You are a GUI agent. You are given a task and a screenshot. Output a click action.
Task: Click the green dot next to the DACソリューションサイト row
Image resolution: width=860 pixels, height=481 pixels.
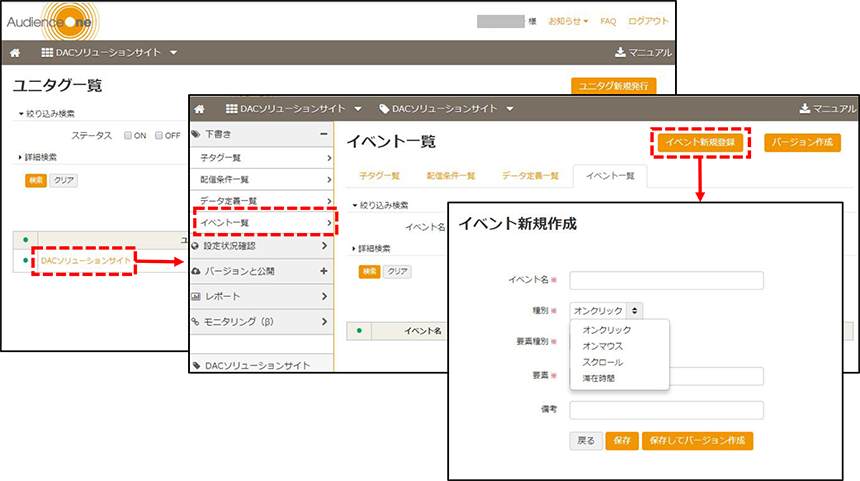point(25,260)
